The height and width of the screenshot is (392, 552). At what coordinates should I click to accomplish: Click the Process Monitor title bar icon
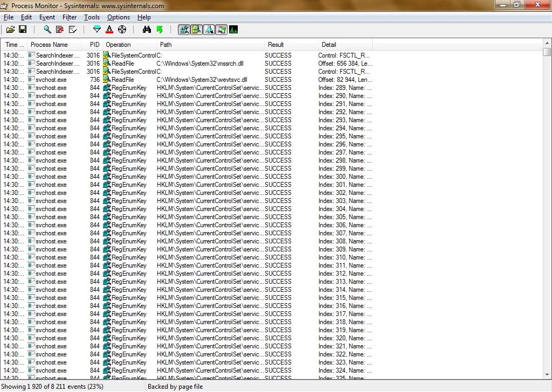[4, 6]
